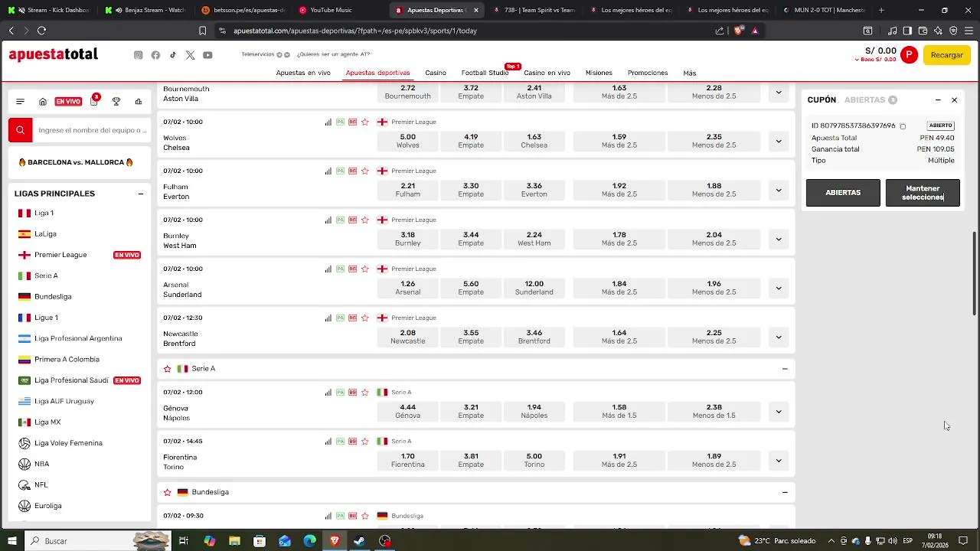The width and height of the screenshot is (980, 551).
Task: Go to Misiones menu item
Action: click(x=599, y=73)
